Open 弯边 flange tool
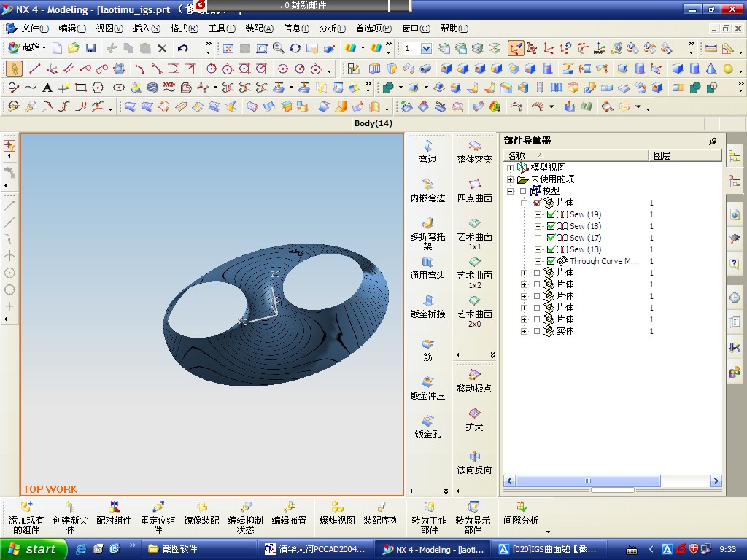 tap(427, 152)
